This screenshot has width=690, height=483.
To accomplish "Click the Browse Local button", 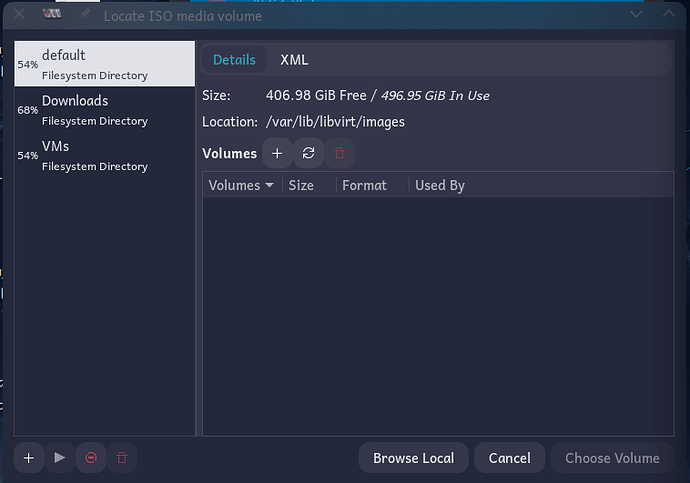I will click(x=413, y=458).
